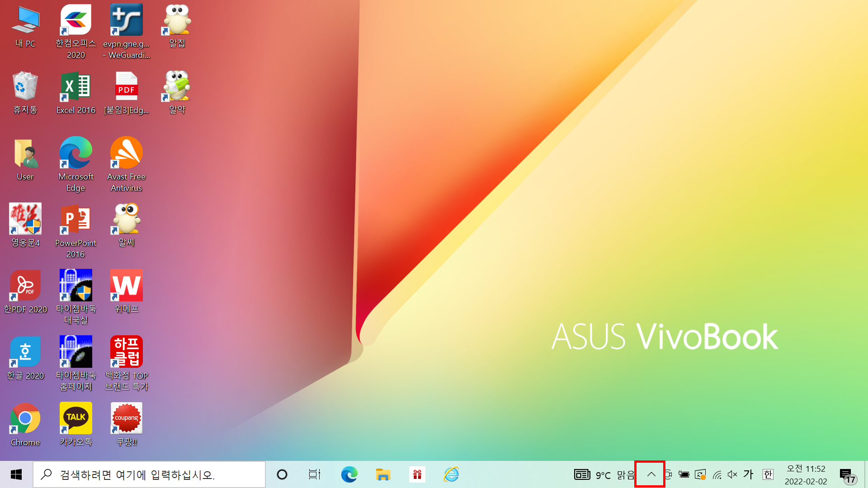Select the 위메프 desktop shortcut
Screen dimensions: 868x488
click(127, 292)
